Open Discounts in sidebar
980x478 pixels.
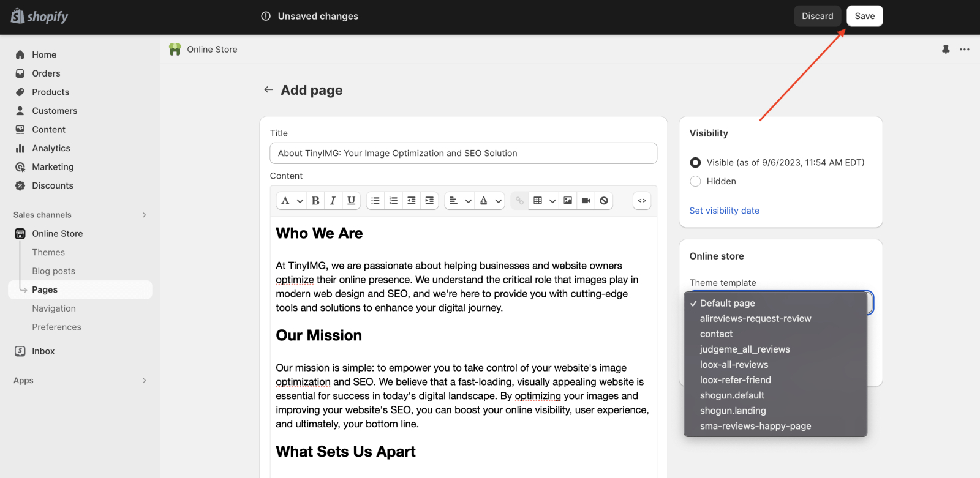point(80,185)
